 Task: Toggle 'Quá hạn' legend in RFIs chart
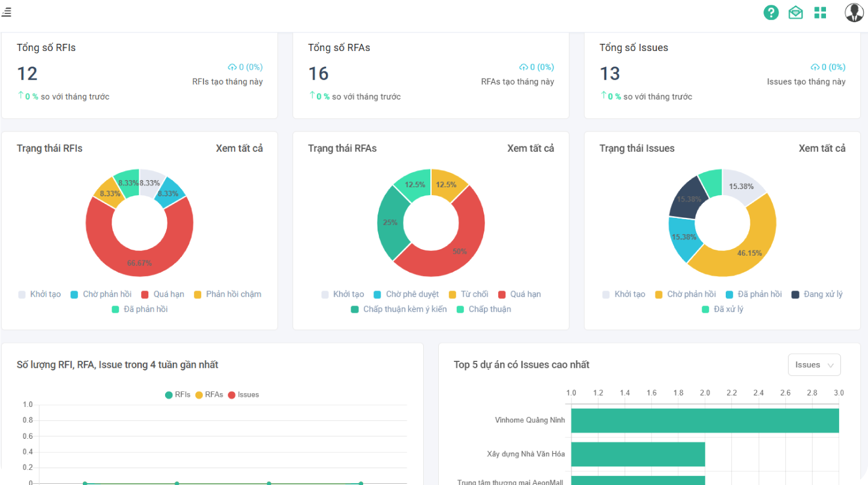163,294
